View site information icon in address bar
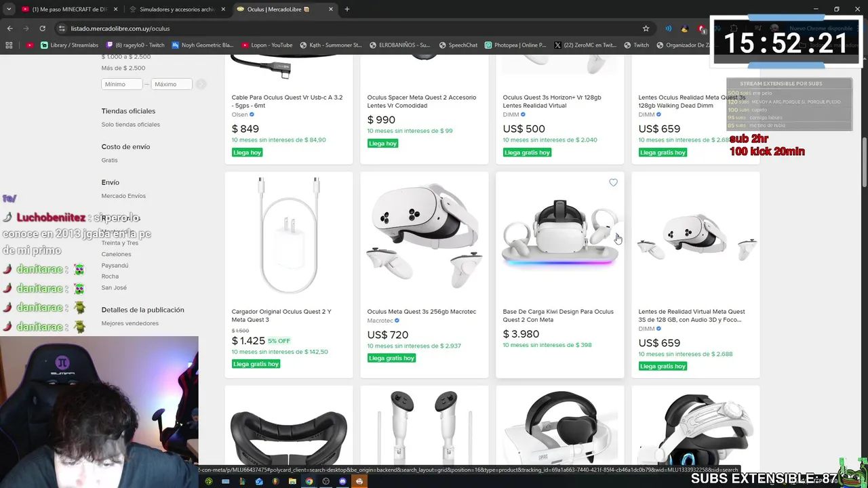Screen dimensions: 868x488 (x=62, y=28)
